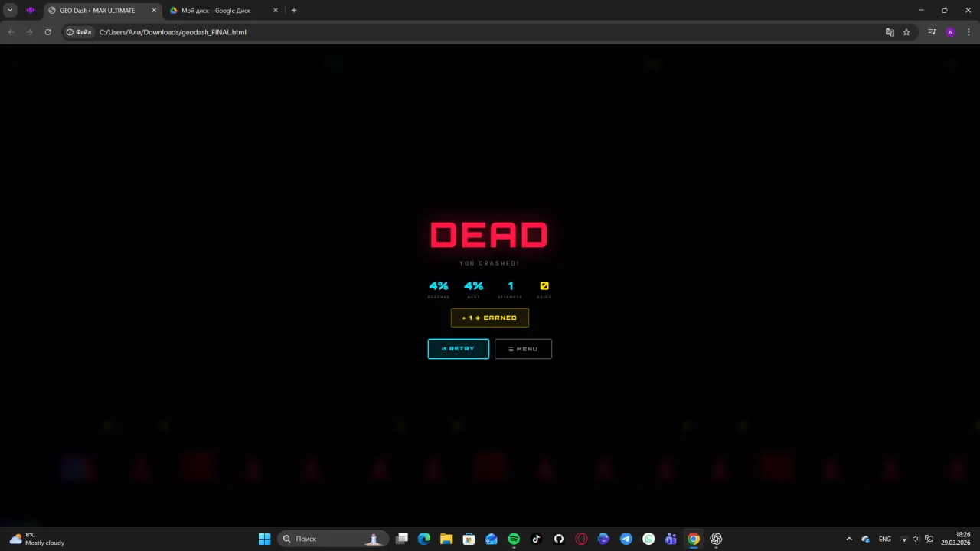980x551 pixels.
Task: Open WhatsApp from the taskbar
Action: click(x=648, y=539)
